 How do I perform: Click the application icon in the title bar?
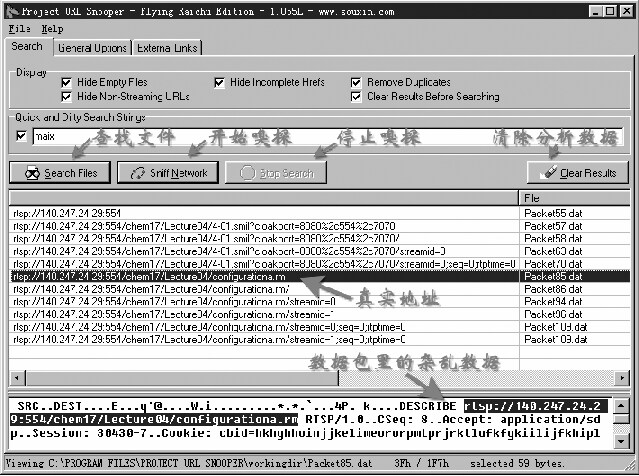pos(13,11)
